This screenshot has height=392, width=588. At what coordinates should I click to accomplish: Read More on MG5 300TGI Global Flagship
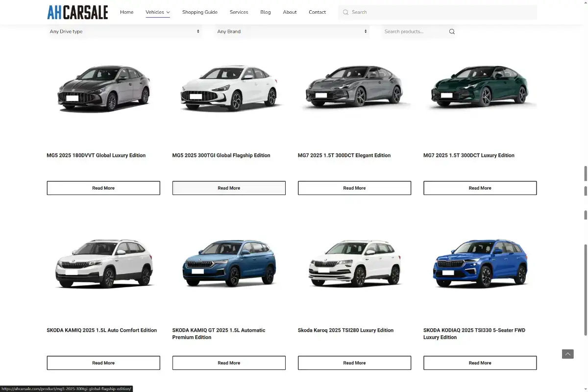tap(229, 188)
